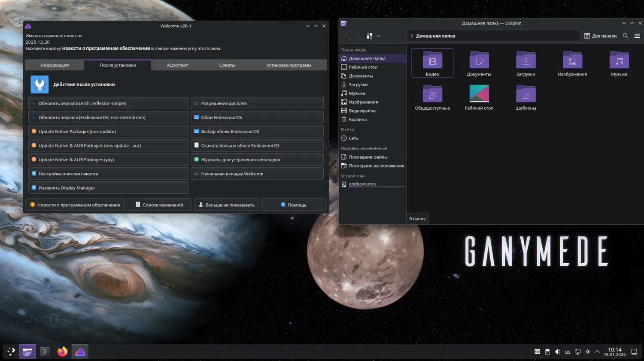Screen dimensions: 644x361
Task: Open Новости о программном обеспечении
Action: coord(75,205)
